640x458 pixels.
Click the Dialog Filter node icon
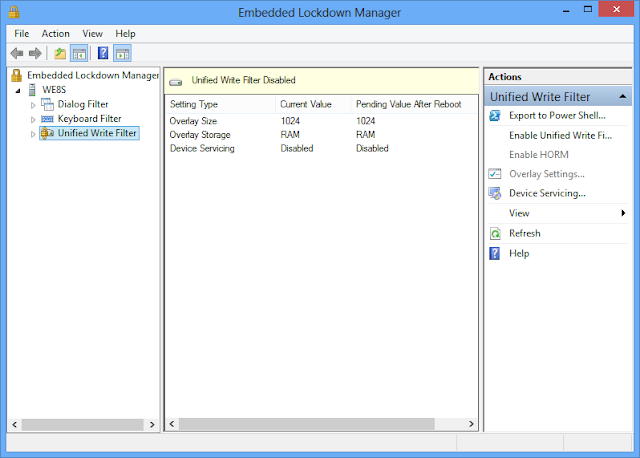coord(47,104)
